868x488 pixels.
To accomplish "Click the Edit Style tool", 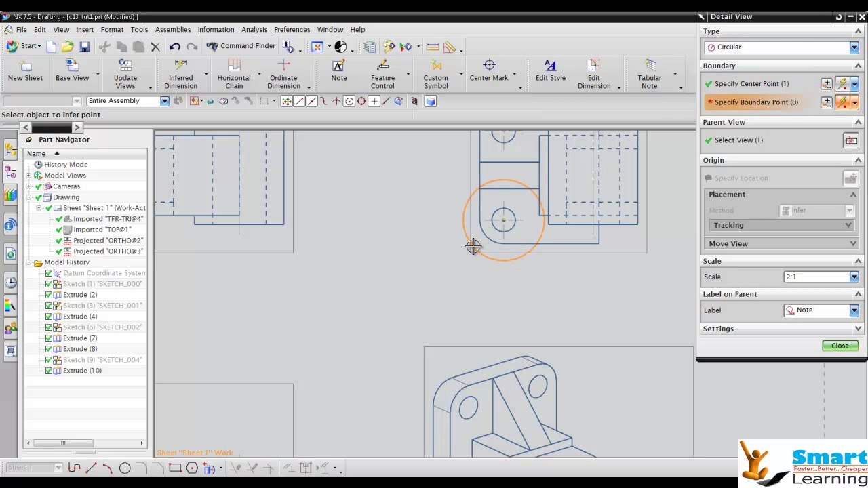I will pyautogui.click(x=550, y=71).
